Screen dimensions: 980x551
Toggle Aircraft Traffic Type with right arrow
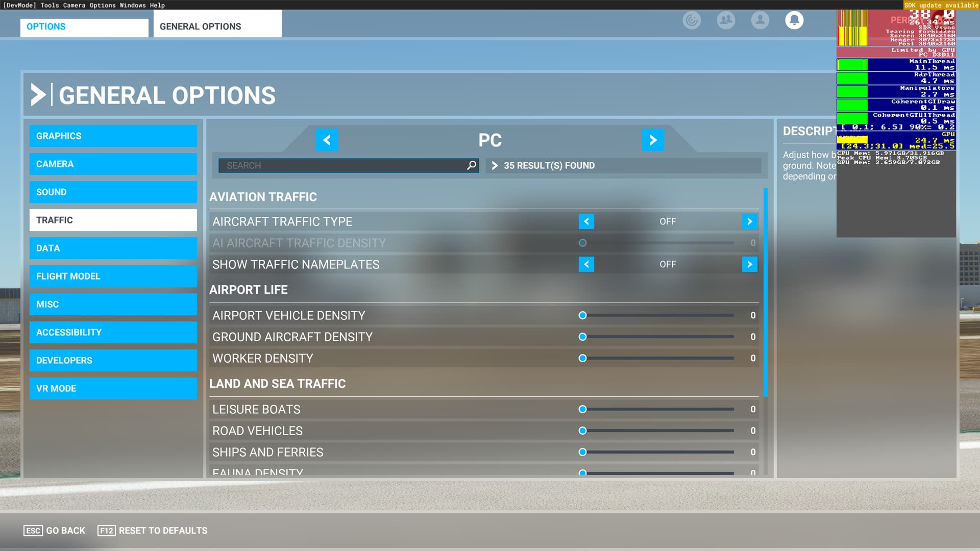coord(749,221)
